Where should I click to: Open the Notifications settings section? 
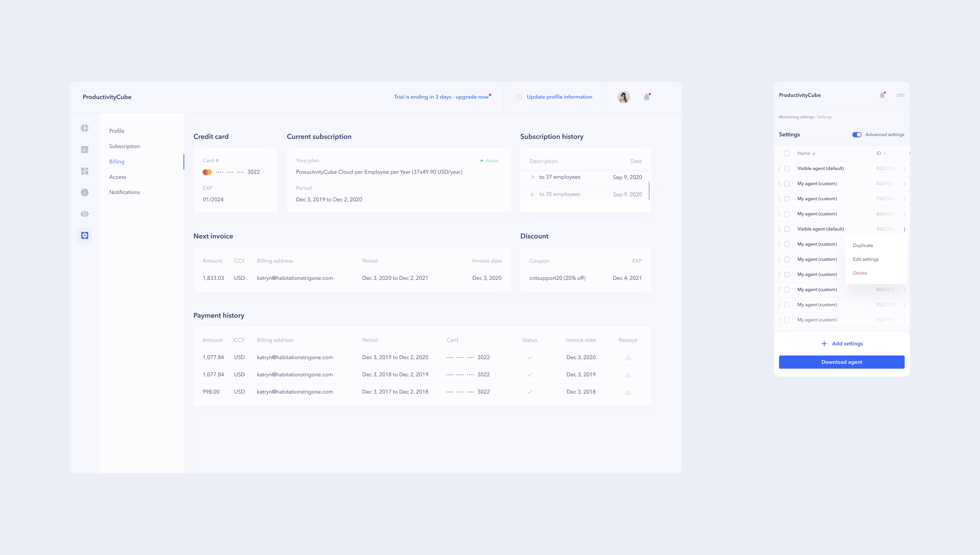tap(124, 192)
